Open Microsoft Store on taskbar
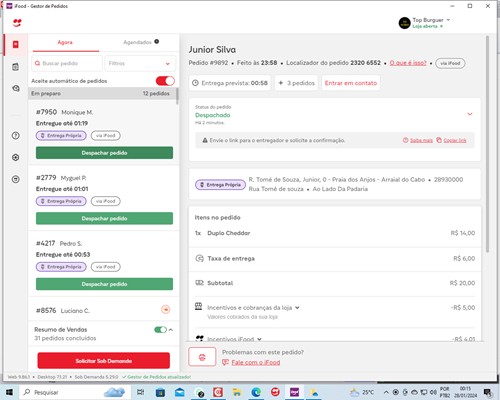The height and width of the screenshot is (400, 500). 160,392
